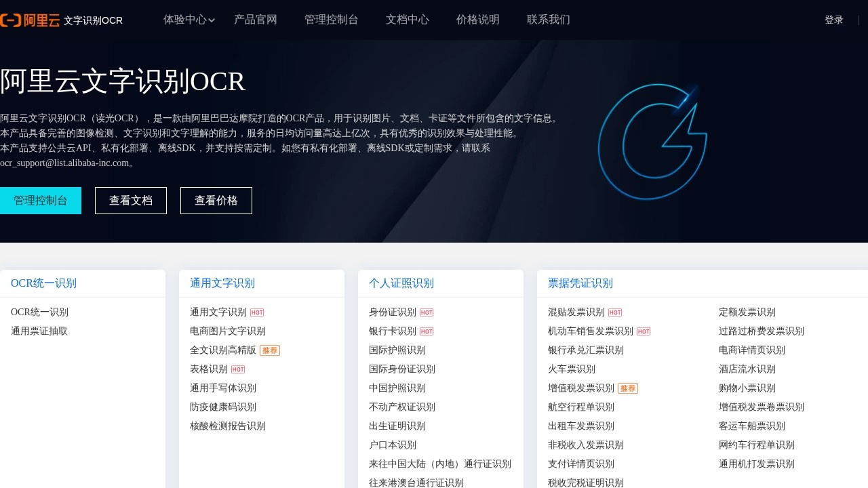
Task: Open the OCR统一识别 category heading
Action: tap(43, 283)
